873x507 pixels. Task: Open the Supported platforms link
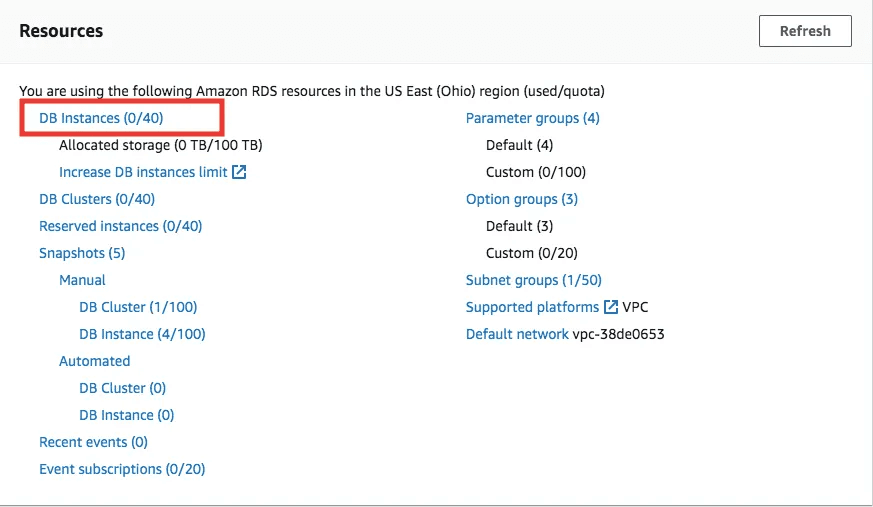click(532, 307)
